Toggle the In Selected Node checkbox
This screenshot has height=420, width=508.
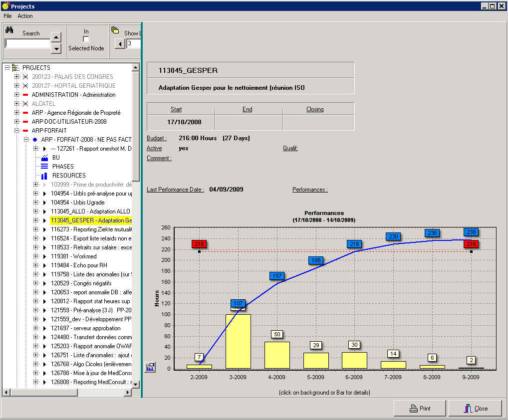point(86,39)
